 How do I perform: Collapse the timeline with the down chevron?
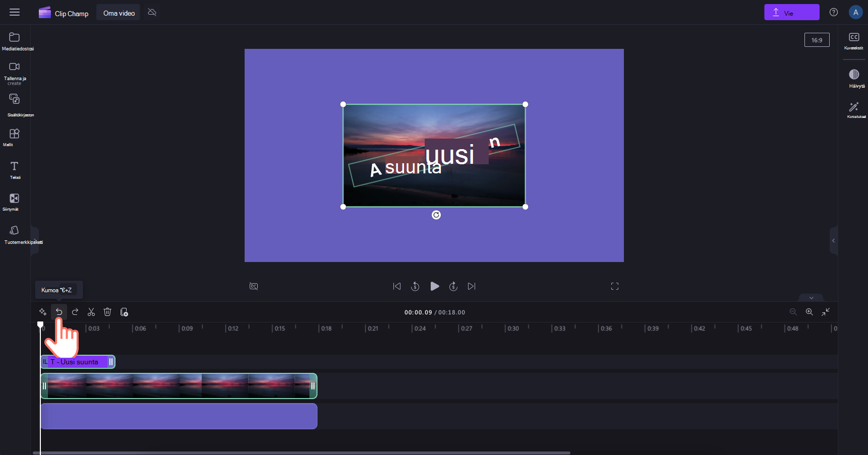811,298
